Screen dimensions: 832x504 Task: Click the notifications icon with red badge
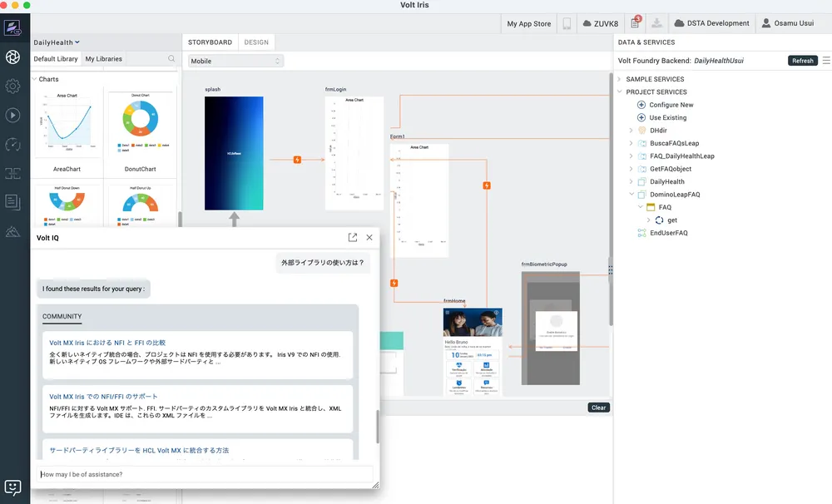tap(636, 23)
